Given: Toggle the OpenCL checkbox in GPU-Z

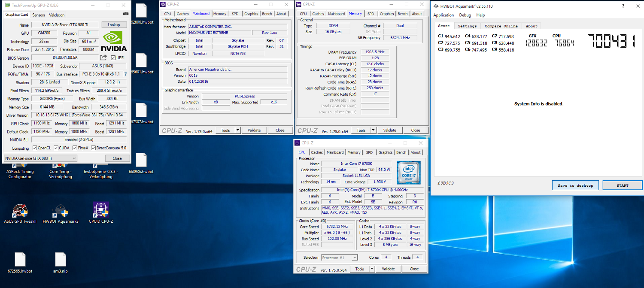Looking at the screenshot, I should 35,148.
